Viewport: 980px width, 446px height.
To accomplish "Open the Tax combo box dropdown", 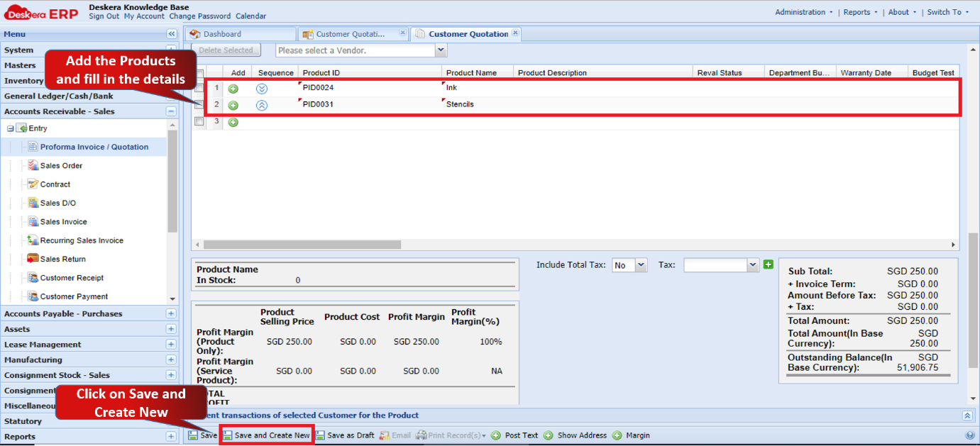I will [x=754, y=264].
